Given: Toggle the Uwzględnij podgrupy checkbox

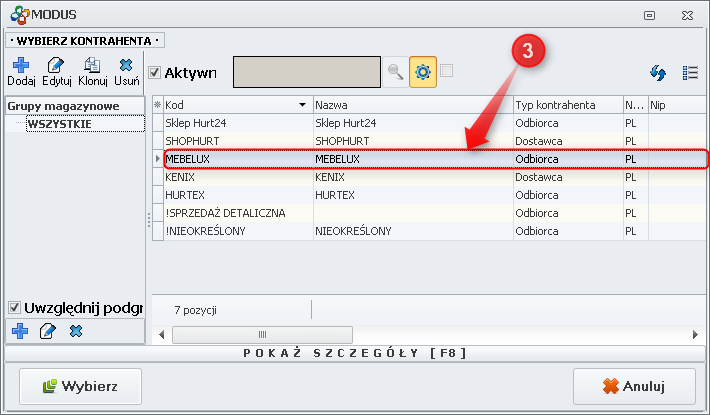Looking at the screenshot, I should 14,308.
